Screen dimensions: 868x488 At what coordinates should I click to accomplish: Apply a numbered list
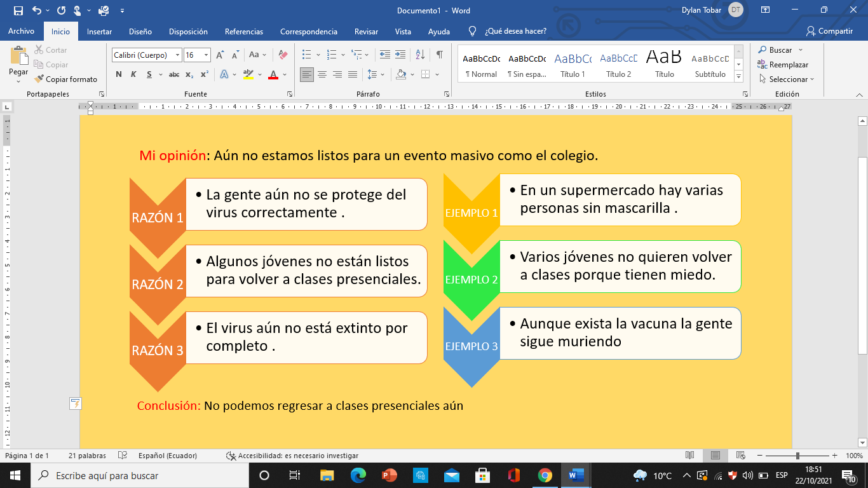coord(331,55)
